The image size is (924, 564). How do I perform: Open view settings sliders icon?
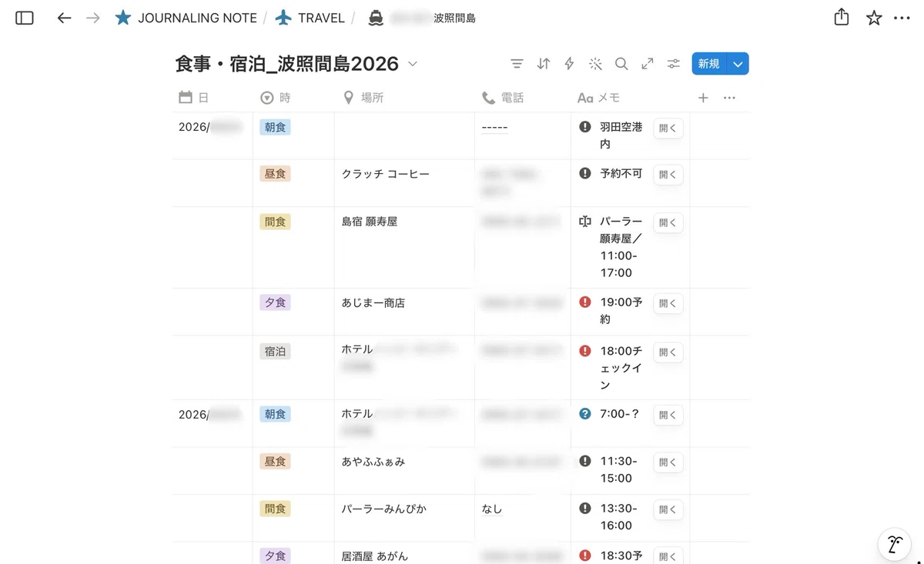674,64
